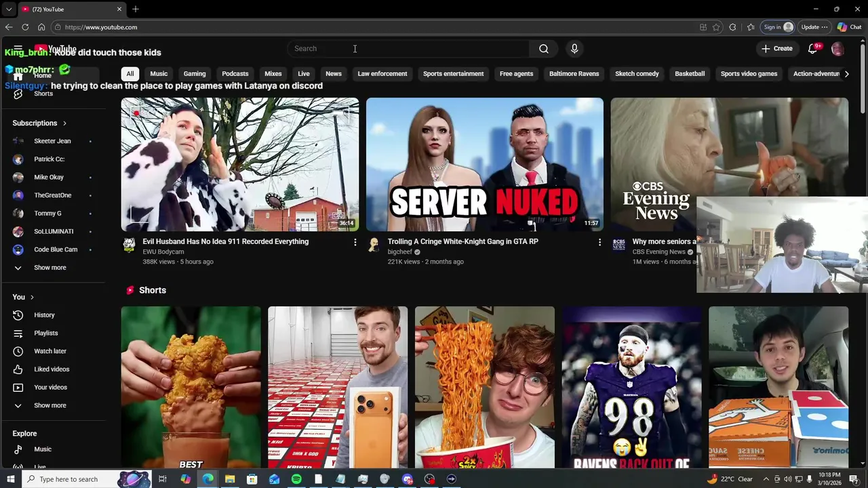Open Music under Explore

43,449
